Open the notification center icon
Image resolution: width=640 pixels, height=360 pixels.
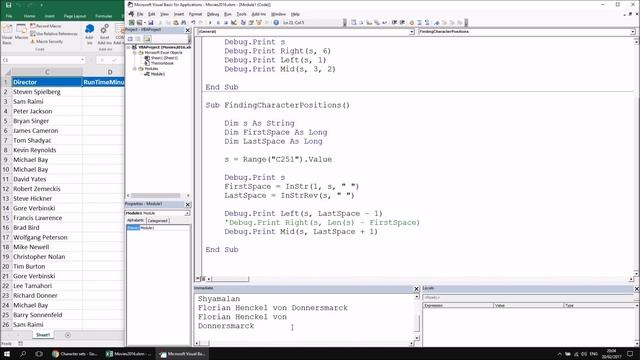pos(630,354)
